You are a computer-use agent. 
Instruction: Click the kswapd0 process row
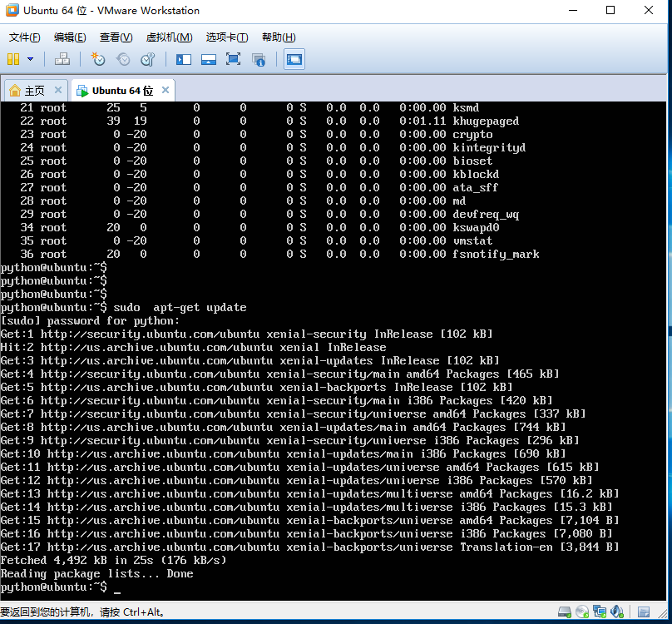259,228
